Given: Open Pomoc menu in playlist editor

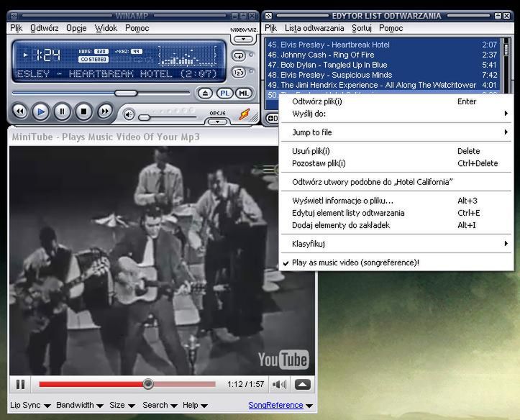Looking at the screenshot, I should pyautogui.click(x=391, y=28).
